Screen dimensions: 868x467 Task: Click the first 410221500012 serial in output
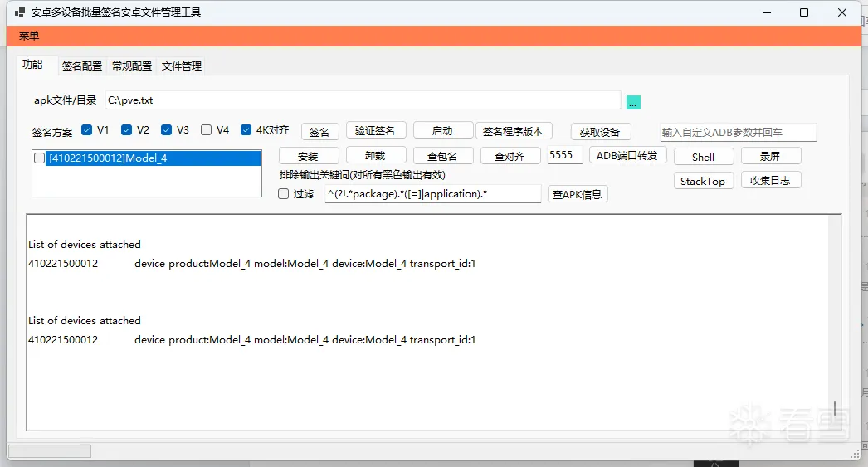[x=63, y=264]
